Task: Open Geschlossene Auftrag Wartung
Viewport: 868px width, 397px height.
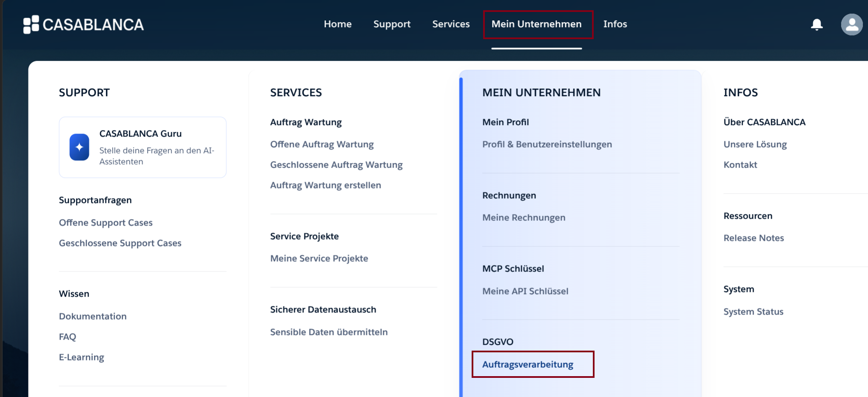Action: [x=336, y=165]
